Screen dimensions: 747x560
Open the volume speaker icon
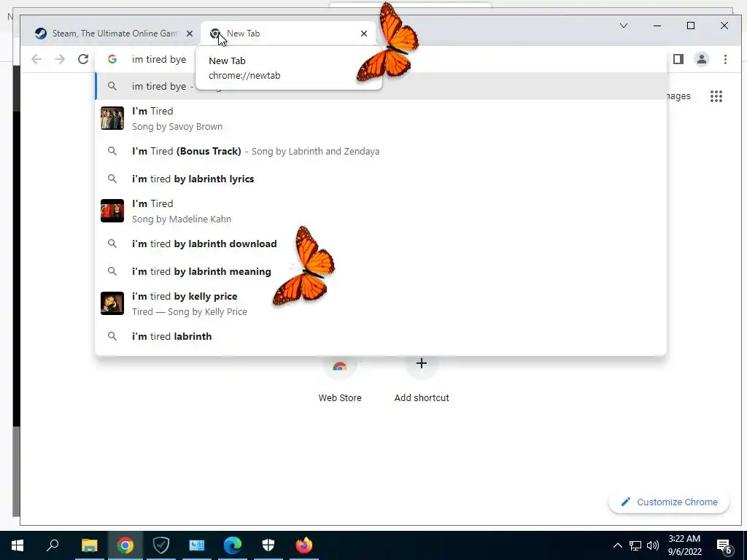(x=653, y=545)
